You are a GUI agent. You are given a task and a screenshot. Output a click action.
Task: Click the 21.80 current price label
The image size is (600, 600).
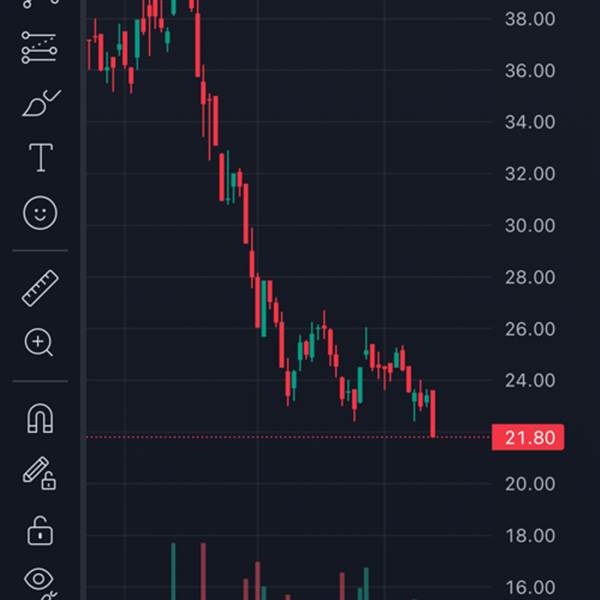tap(528, 437)
